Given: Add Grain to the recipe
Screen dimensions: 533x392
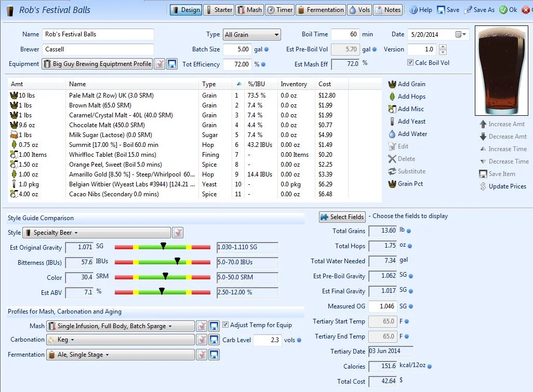Looking at the screenshot, I should coord(407,84).
